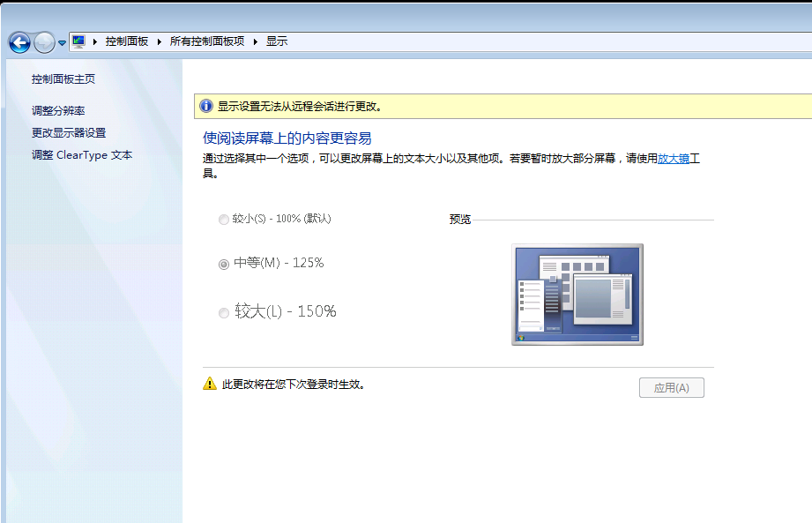The height and width of the screenshot is (523, 812).
Task: Click the Back navigation arrow button
Action: coord(19,41)
